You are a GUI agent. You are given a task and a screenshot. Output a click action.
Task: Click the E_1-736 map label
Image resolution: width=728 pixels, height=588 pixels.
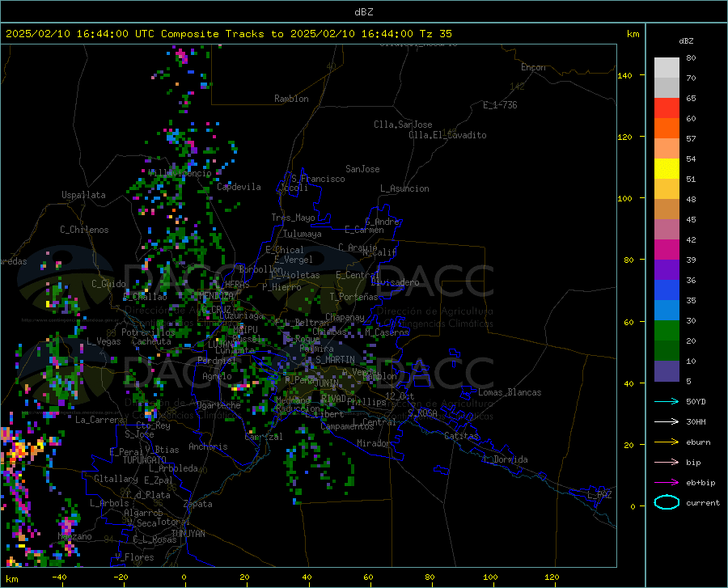click(500, 105)
